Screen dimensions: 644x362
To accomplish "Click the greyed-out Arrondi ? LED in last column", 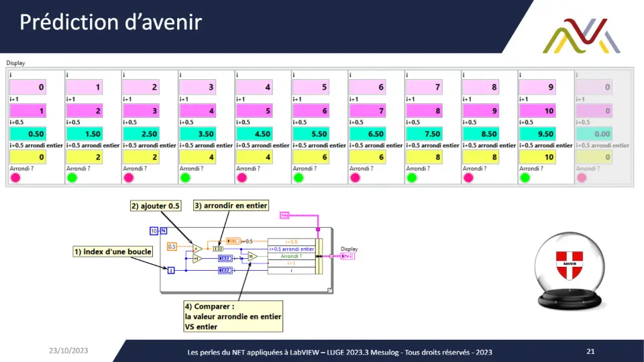I will [x=582, y=178].
